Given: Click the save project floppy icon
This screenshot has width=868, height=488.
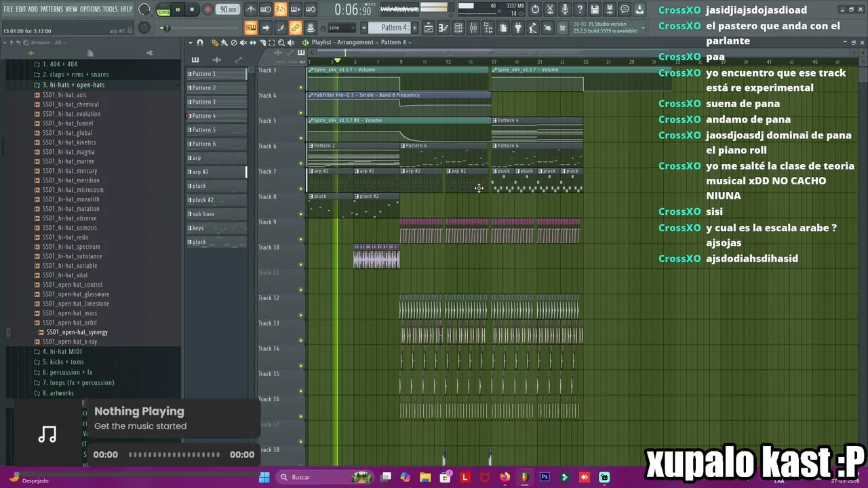Looking at the screenshot, I should [595, 9].
